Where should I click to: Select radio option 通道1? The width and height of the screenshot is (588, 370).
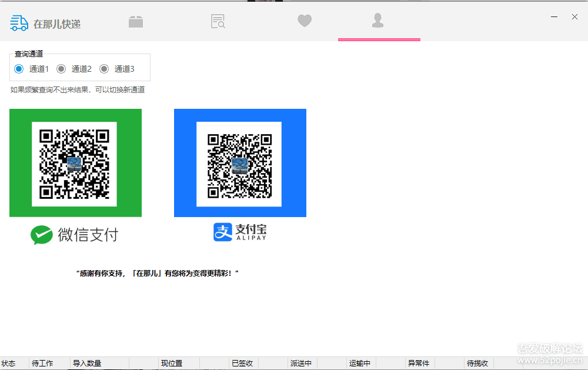19,69
